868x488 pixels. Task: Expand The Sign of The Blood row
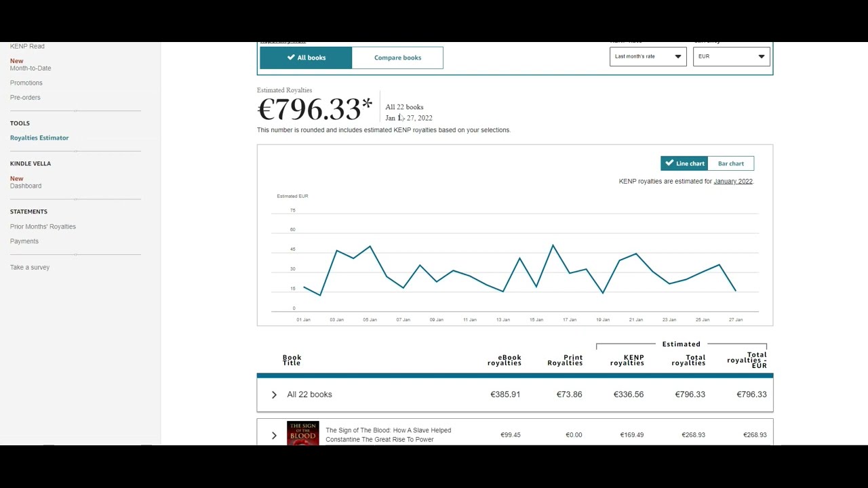[x=274, y=435]
